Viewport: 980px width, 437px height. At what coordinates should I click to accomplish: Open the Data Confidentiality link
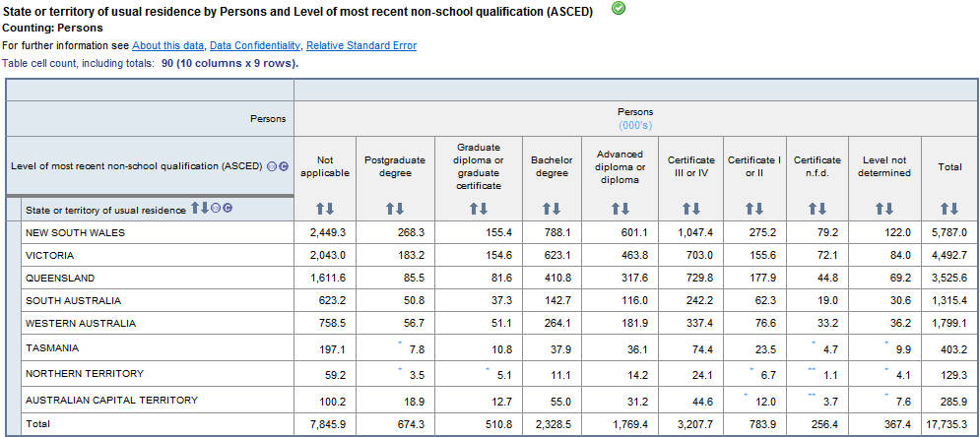(255, 45)
